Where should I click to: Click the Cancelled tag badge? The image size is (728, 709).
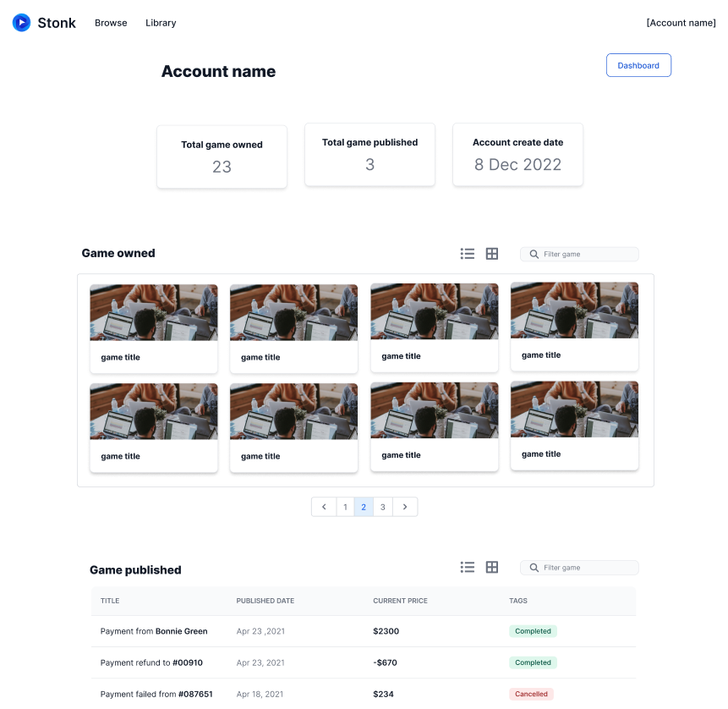[x=531, y=694]
